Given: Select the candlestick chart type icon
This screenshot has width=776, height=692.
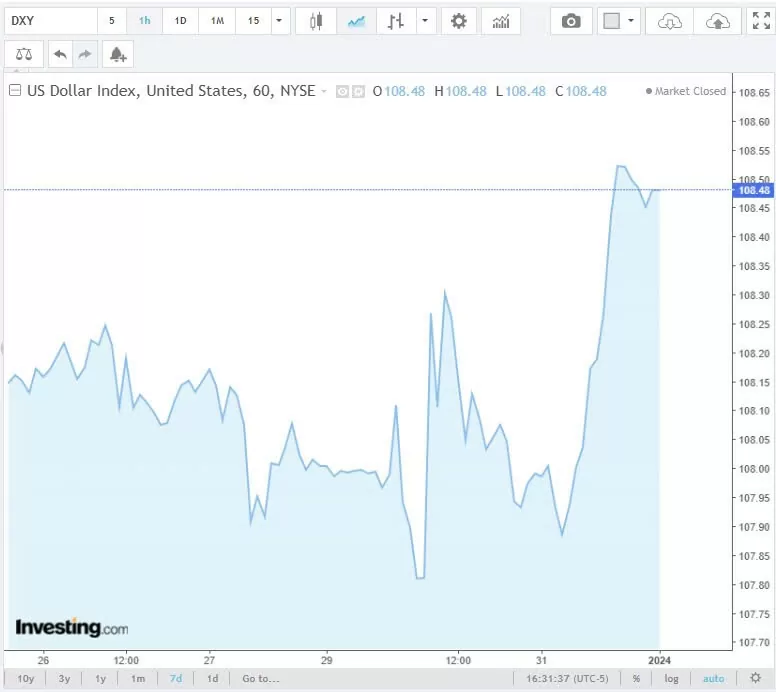Looking at the screenshot, I should coord(316,21).
